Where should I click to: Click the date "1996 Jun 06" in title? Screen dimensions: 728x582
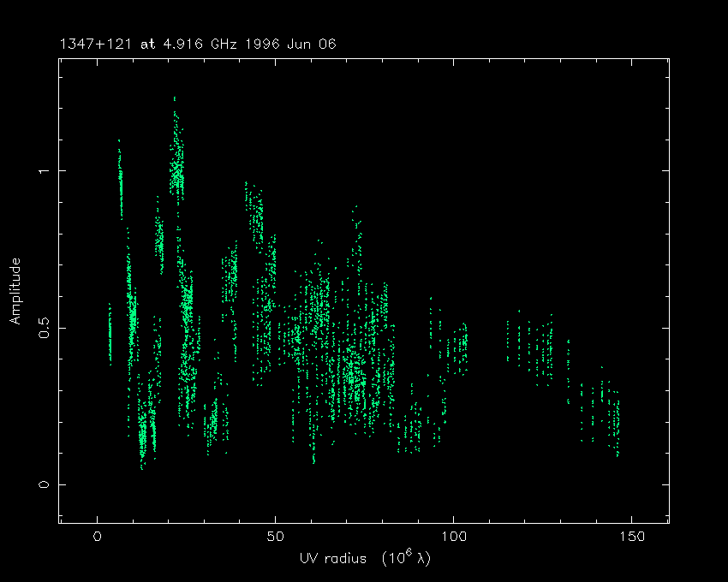click(300, 43)
